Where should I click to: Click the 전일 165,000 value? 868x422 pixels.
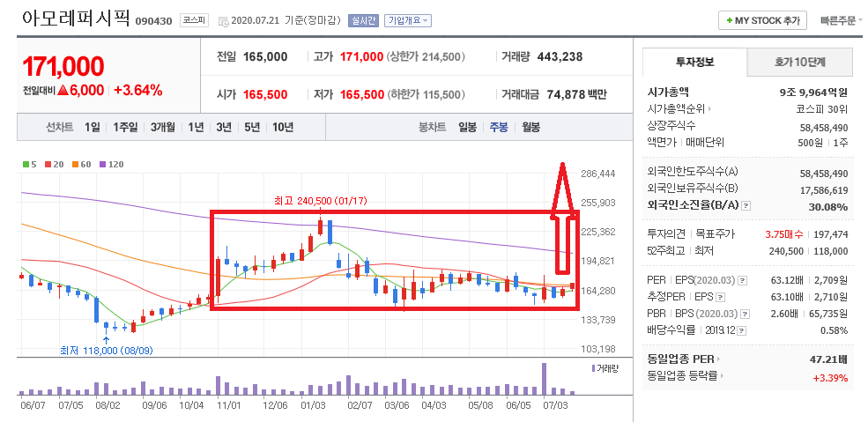point(265,56)
